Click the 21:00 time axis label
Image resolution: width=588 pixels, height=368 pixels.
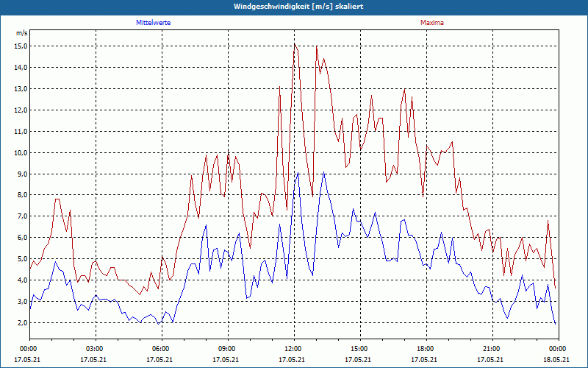pyautogui.click(x=492, y=349)
